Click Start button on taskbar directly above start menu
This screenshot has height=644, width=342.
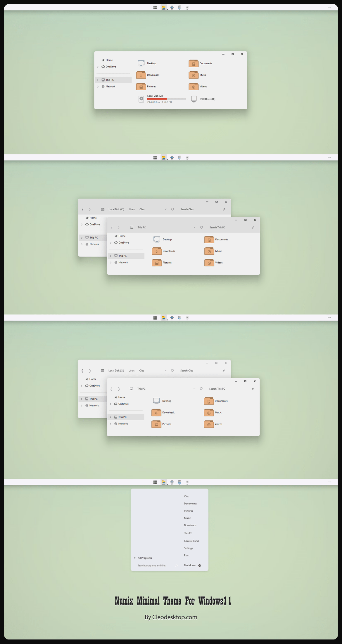click(155, 482)
